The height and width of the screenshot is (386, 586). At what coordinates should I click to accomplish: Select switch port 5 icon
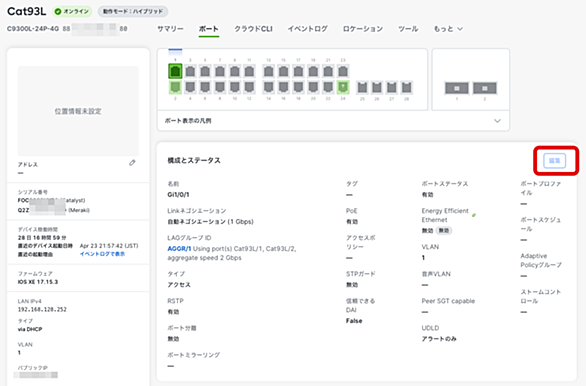click(205, 71)
